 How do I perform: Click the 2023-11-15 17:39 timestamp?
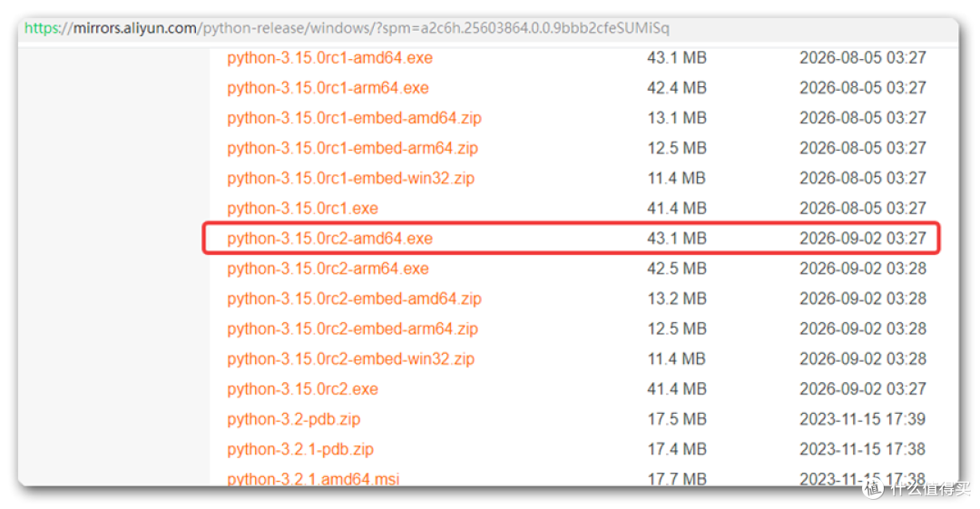click(x=863, y=419)
